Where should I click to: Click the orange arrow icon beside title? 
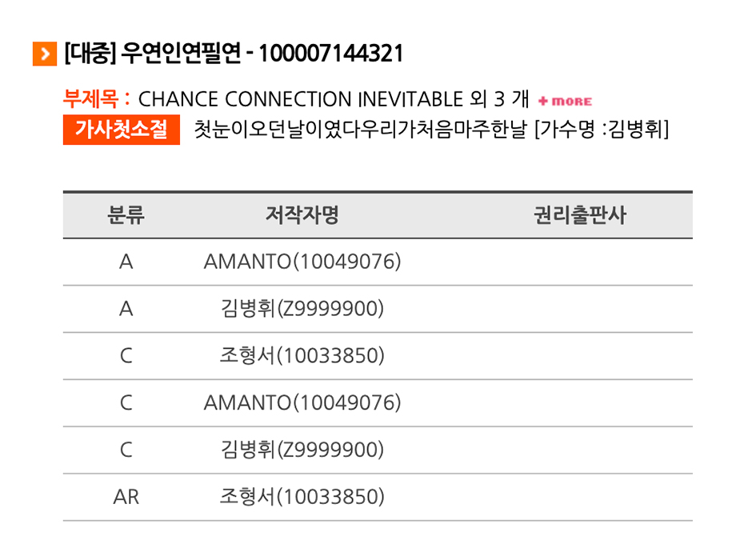tap(45, 54)
